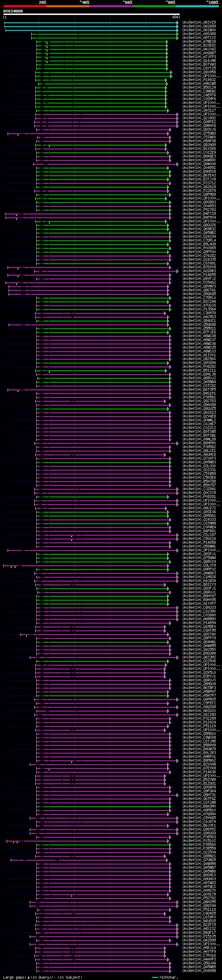Click hit label UniRef100_O04998
The image size is (222, 980).
pos(199,971)
